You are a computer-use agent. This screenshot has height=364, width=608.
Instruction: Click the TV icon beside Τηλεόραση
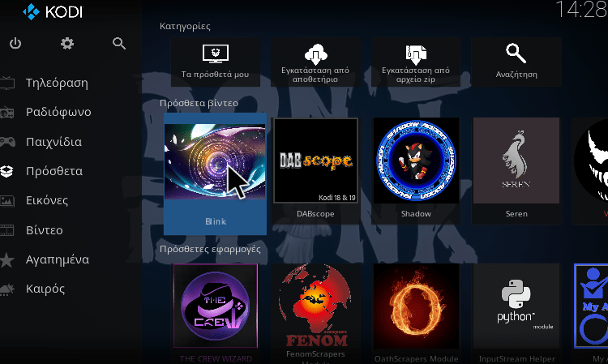(x=7, y=83)
